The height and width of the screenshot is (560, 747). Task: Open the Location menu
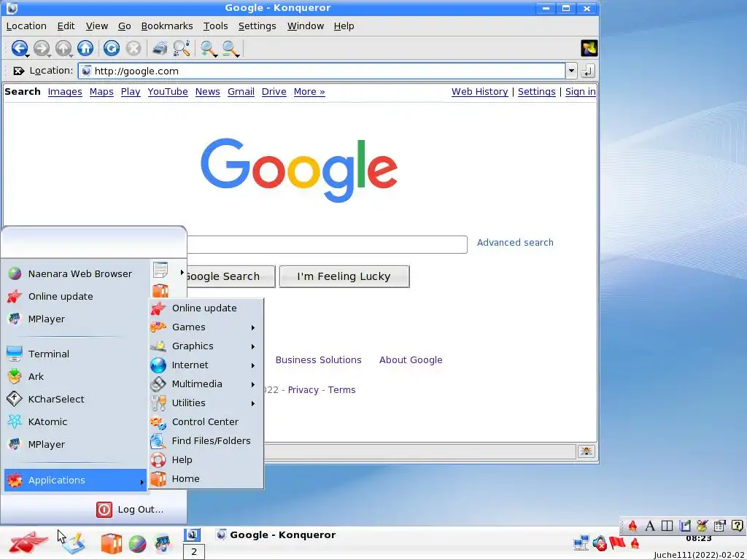point(26,26)
